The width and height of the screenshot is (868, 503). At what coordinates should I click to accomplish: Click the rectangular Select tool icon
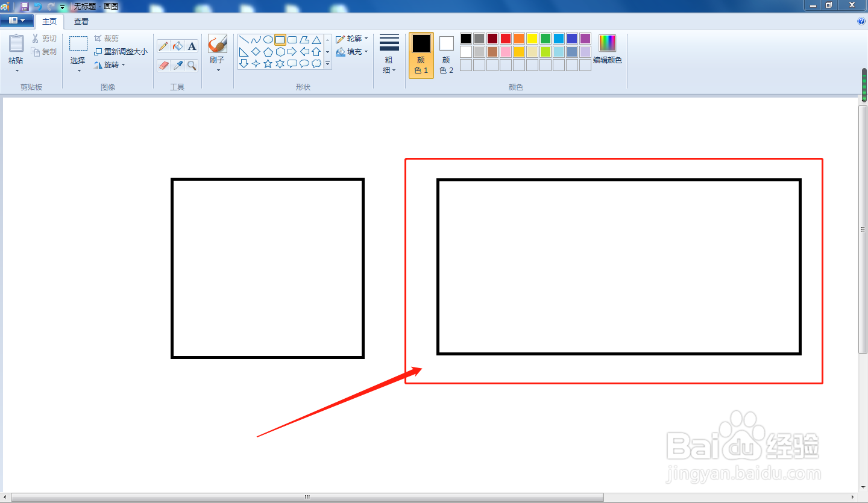click(78, 43)
